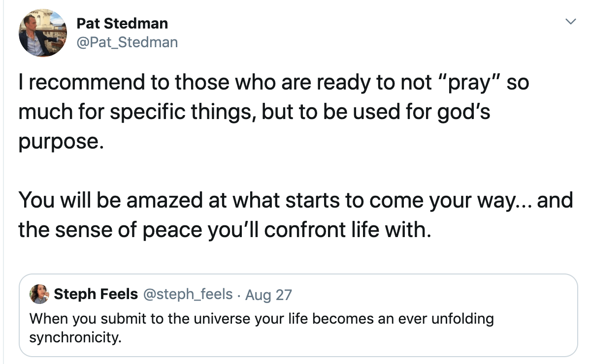The width and height of the screenshot is (591, 364).
Task: Visit the @steph_feels handle
Action: click(188, 294)
